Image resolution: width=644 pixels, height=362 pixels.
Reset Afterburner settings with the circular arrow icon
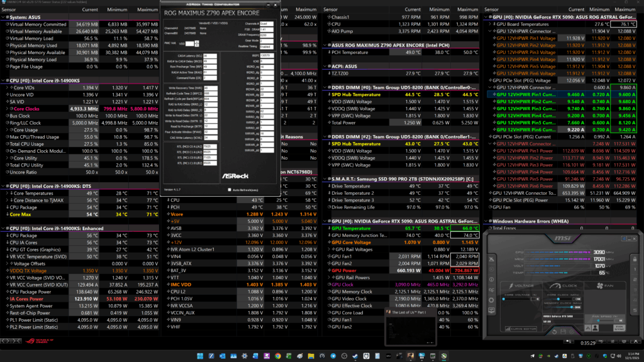click(554, 331)
